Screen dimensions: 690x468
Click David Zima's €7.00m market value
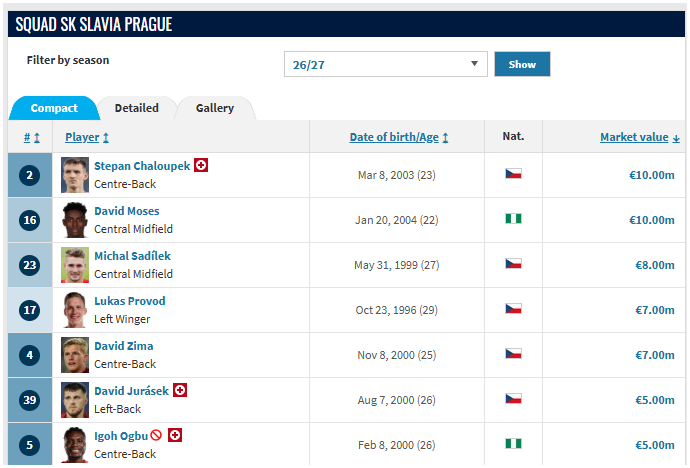654,355
